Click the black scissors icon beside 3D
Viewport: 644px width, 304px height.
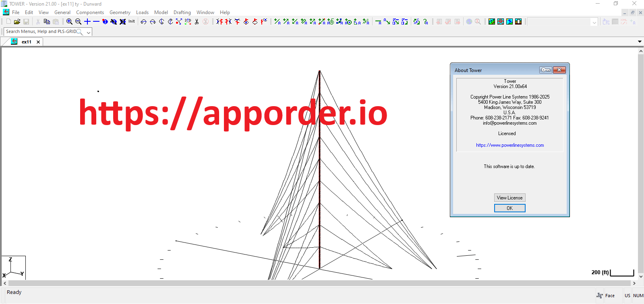tap(197, 22)
